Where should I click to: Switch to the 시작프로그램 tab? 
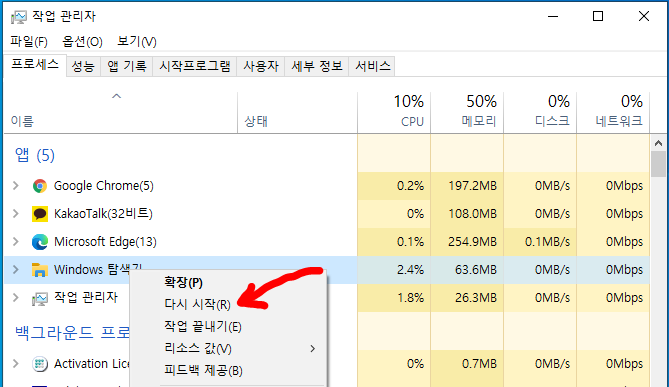click(195, 66)
